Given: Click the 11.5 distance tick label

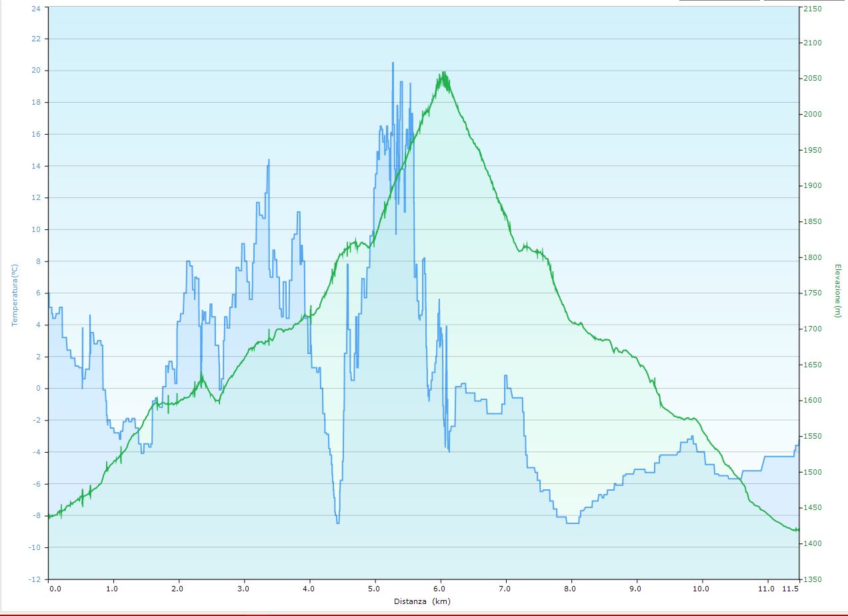Looking at the screenshot, I should tap(790, 589).
